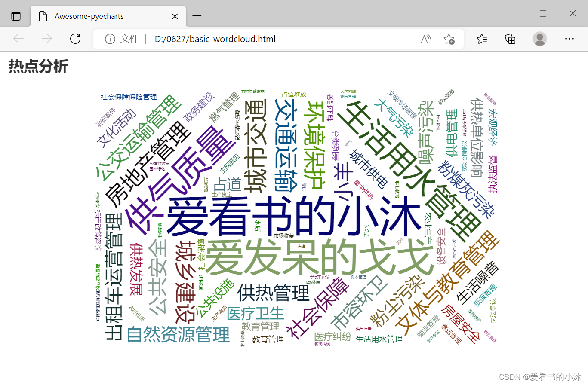588x385 pixels.
Task: Toggle the add-to-favorites star
Action: pyautogui.click(x=449, y=39)
